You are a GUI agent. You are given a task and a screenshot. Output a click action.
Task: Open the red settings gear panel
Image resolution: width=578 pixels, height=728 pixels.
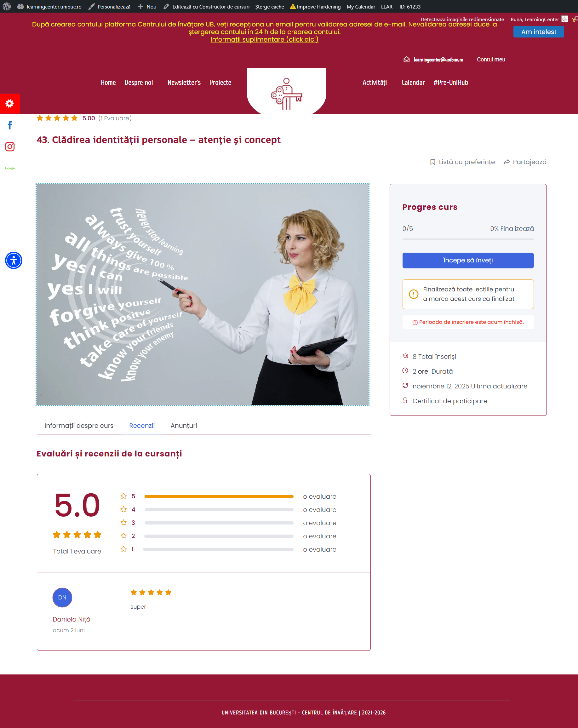[x=10, y=103]
